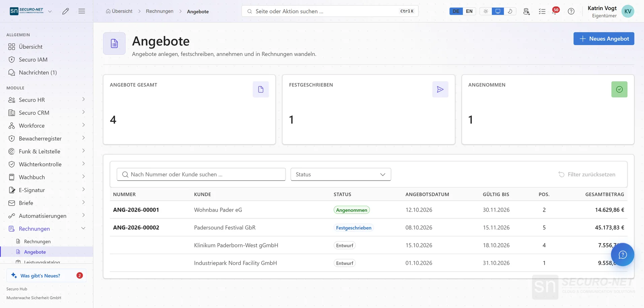Click the user settings icon in header
The width and height of the screenshot is (644, 308).
(x=526, y=11)
